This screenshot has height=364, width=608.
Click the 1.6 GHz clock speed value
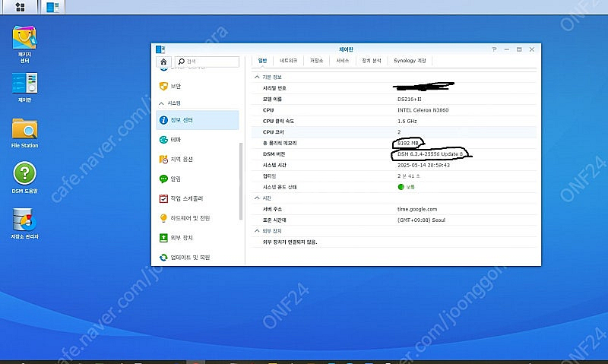(x=407, y=122)
